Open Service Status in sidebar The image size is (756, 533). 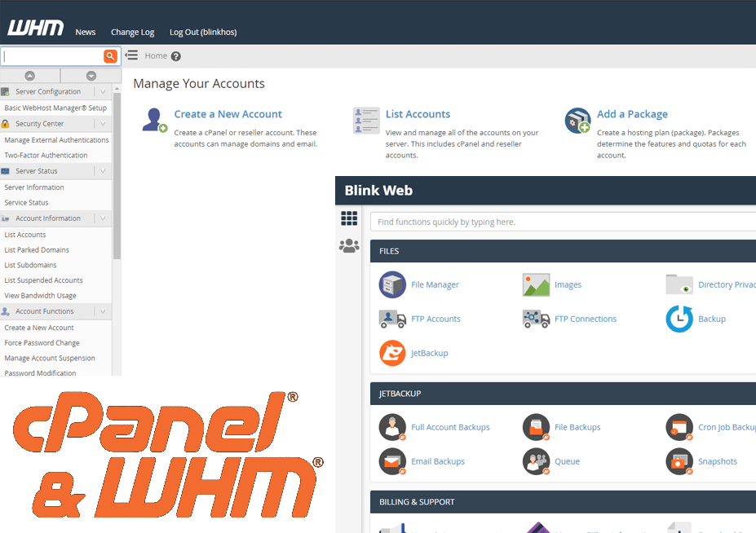click(27, 202)
